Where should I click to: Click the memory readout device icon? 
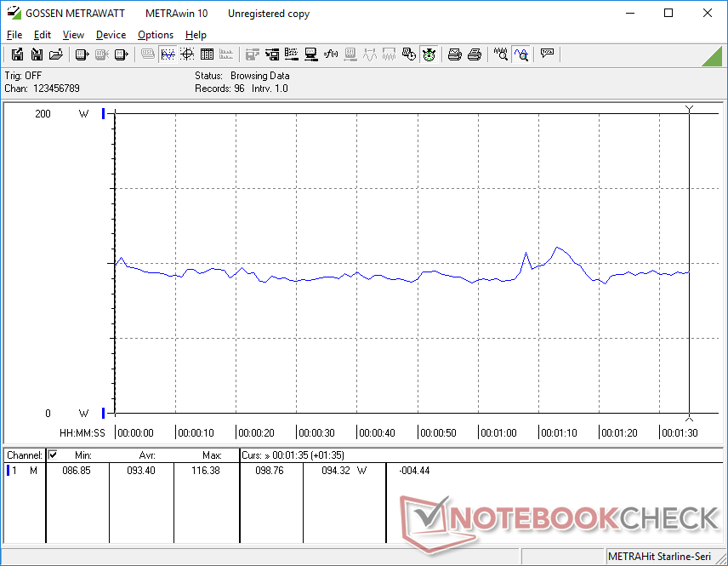121,54
